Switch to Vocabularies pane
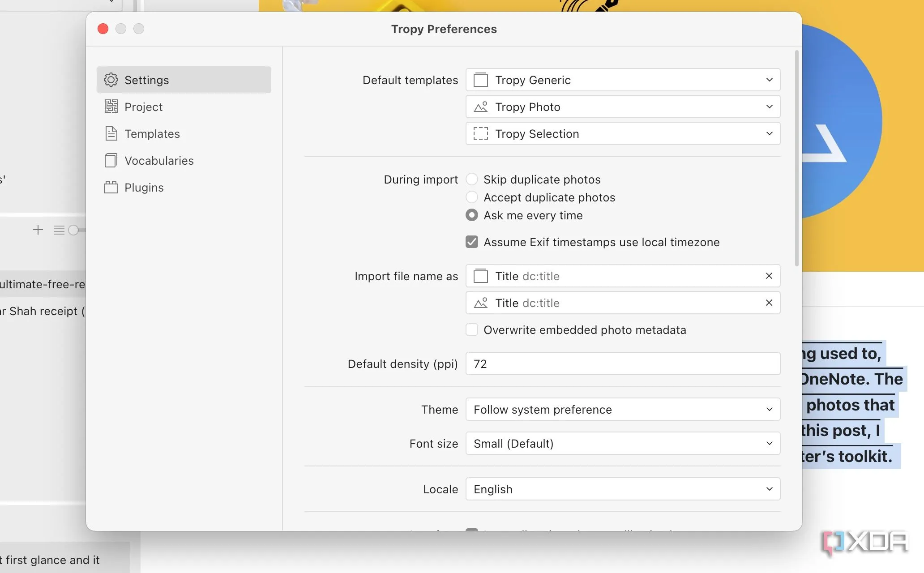 click(x=184, y=160)
